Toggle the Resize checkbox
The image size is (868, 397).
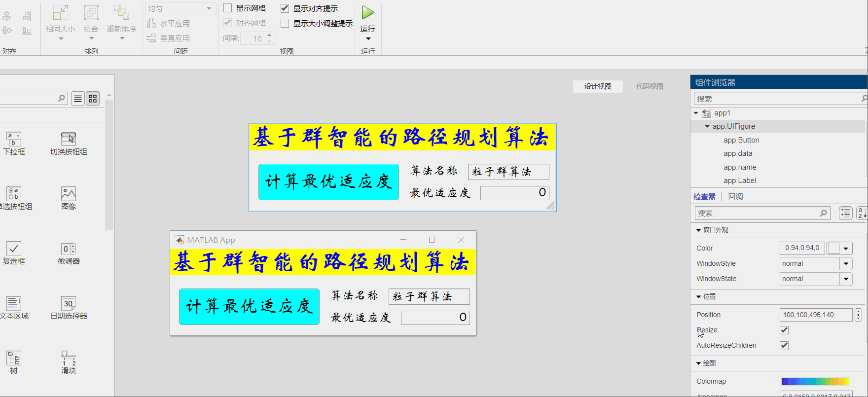(784, 330)
